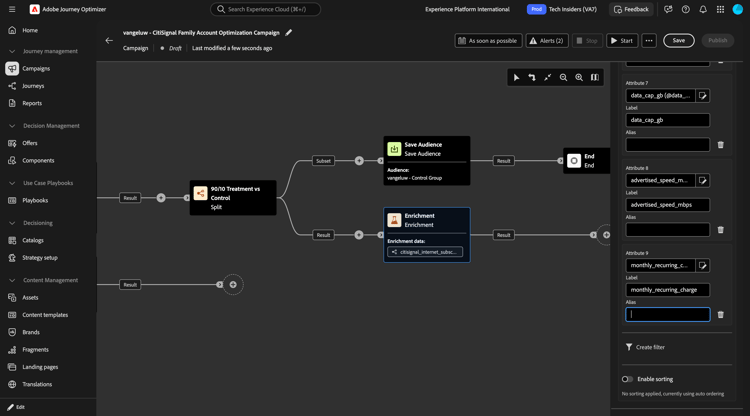Select the pointer tool in canvas toolbar
750x416 pixels.
516,77
